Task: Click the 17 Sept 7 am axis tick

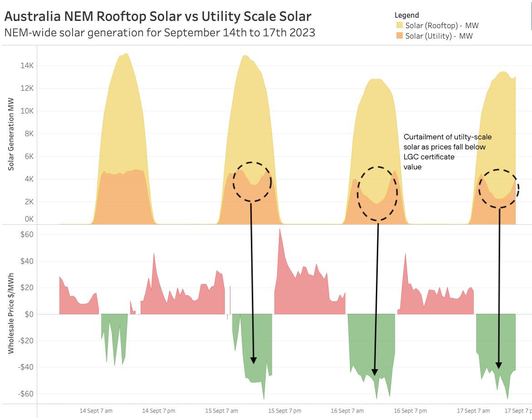Action: point(473,411)
